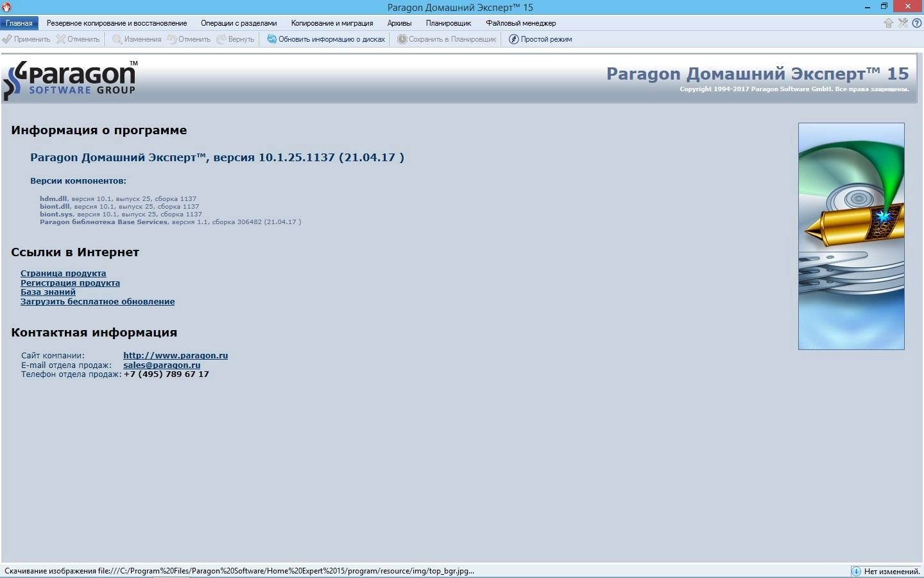Click the Сайт компании label

(x=53, y=355)
